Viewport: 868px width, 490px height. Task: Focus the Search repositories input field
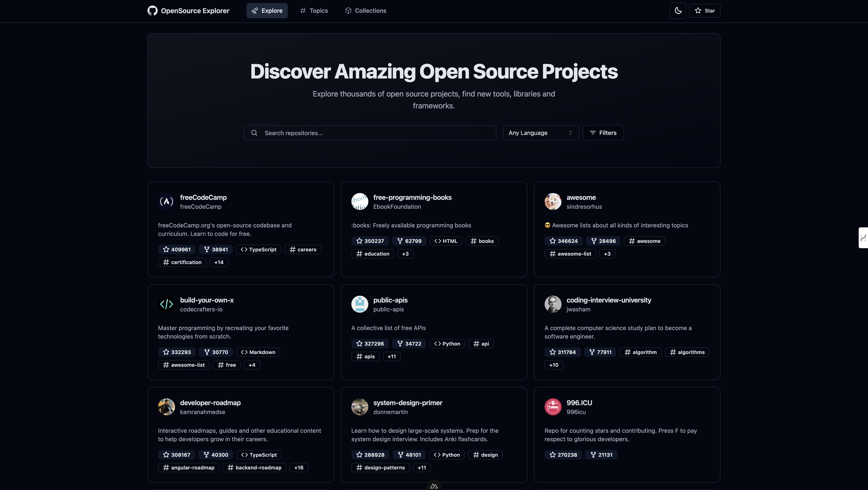370,133
